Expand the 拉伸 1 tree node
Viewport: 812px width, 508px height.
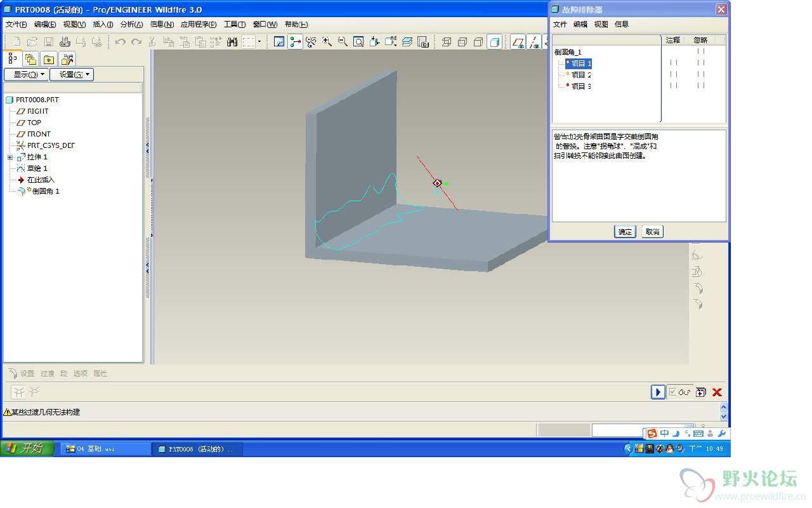tap(10, 157)
